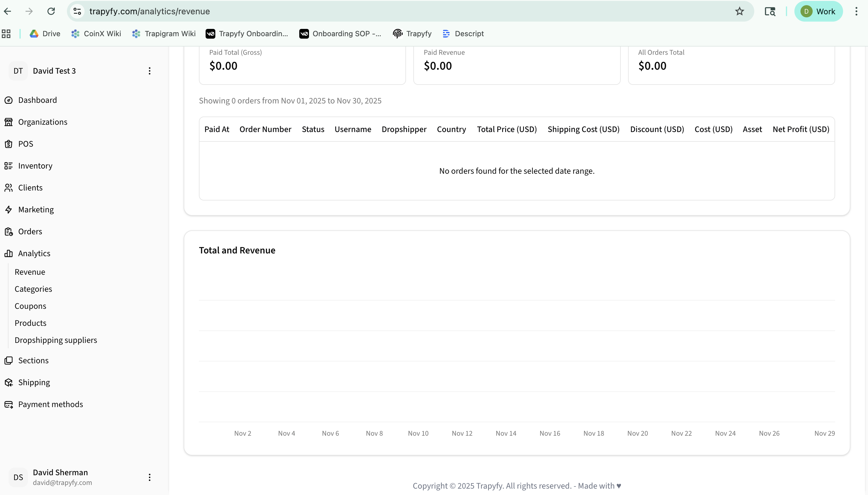Open the Trapigram Wiki bookmark
868x495 pixels.
pos(164,34)
